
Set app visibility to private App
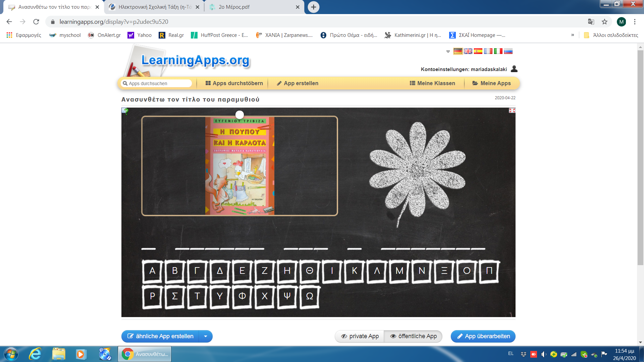coord(360,336)
